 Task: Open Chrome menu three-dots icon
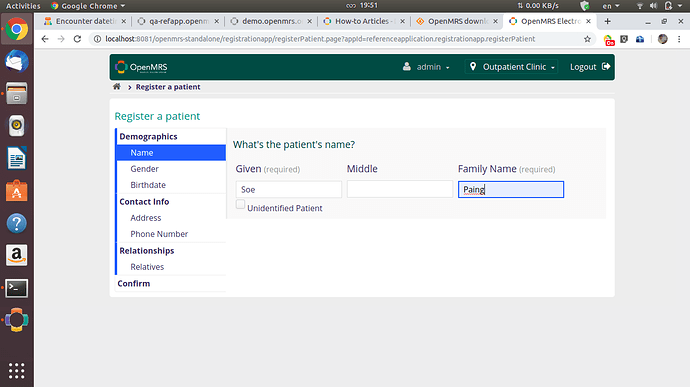[679, 39]
